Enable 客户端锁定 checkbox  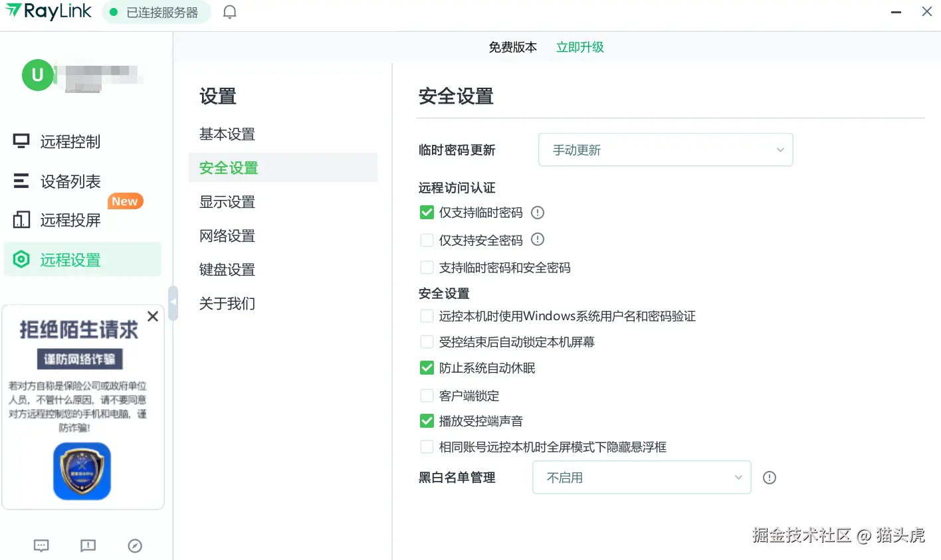427,396
